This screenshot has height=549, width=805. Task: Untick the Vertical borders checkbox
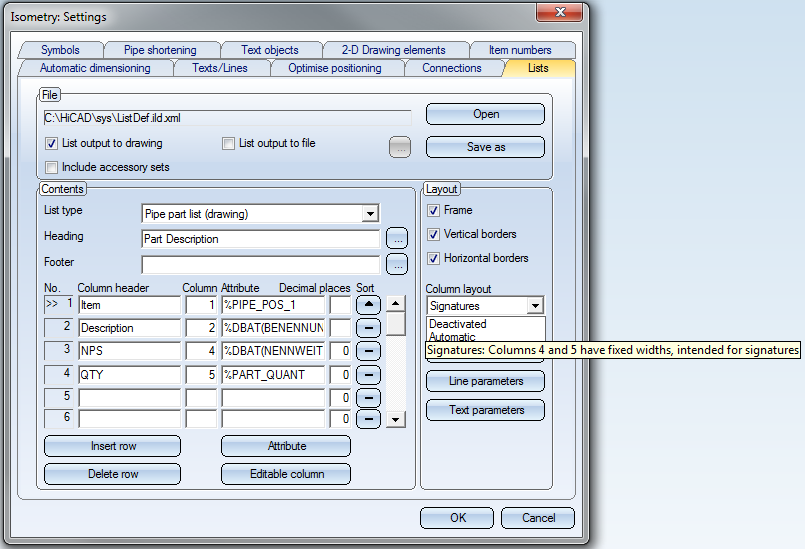tap(433, 234)
